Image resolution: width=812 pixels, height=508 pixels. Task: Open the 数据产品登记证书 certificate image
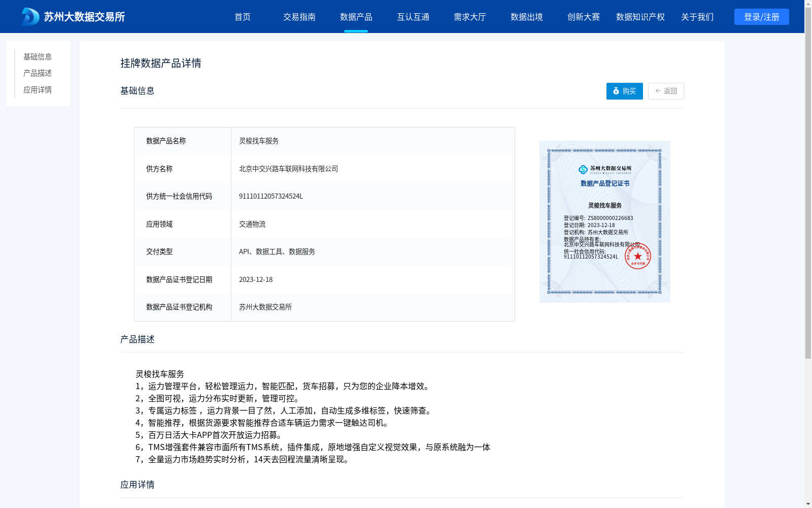coord(605,221)
